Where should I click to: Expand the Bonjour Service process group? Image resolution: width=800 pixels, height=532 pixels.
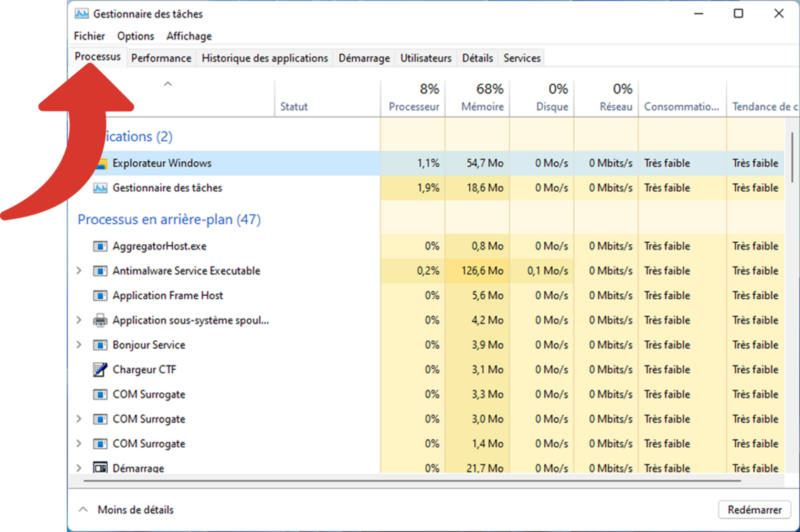[x=79, y=345]
